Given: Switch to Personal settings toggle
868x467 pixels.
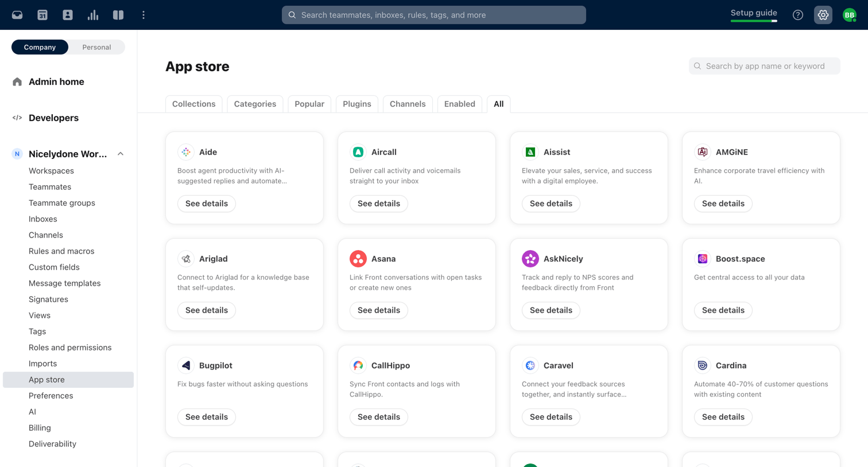Looking at the screenshot, I should pos(96,47).
